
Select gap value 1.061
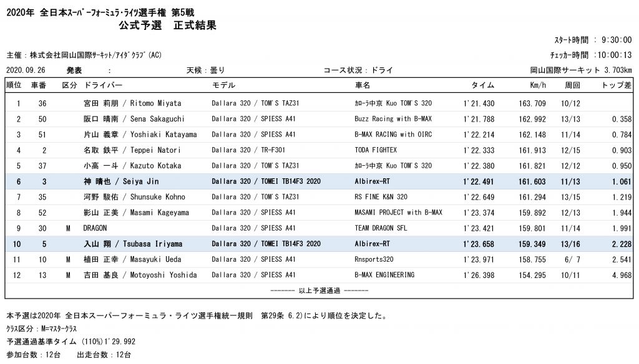622,181
